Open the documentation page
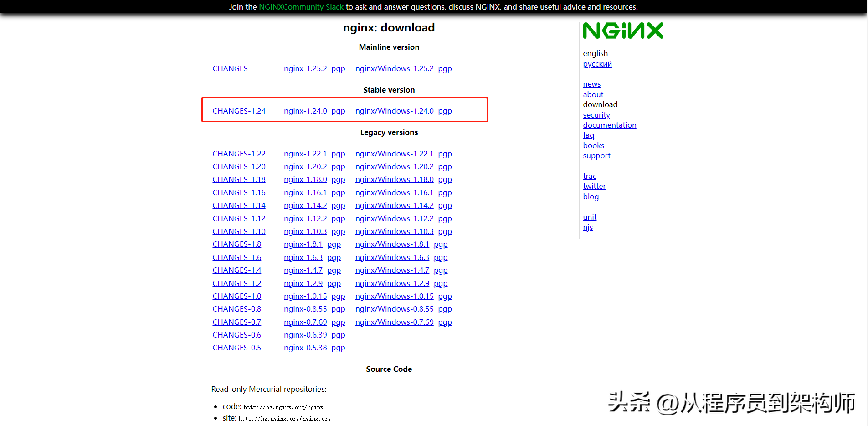Viewport: 868px width, 426px height. (610, 125)
